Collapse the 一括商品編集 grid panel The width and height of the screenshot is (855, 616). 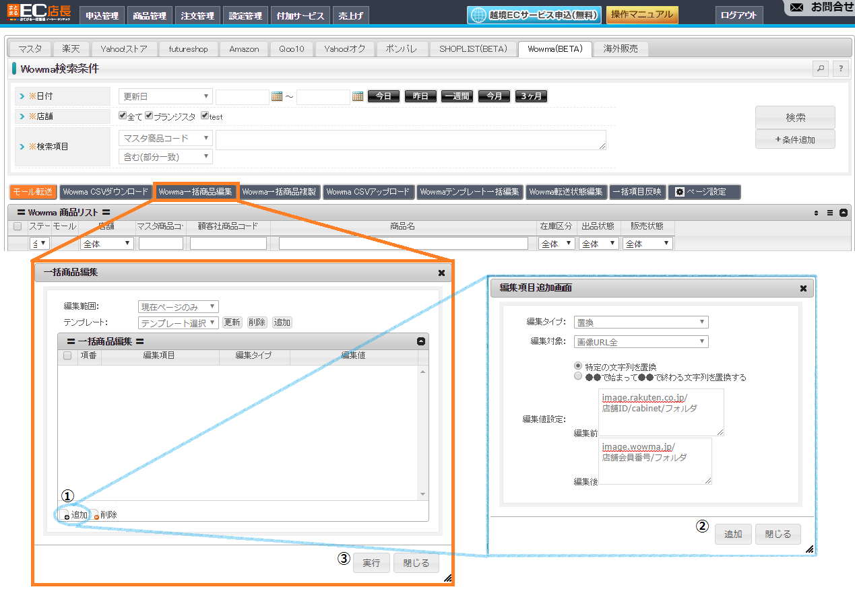[421, 341]
